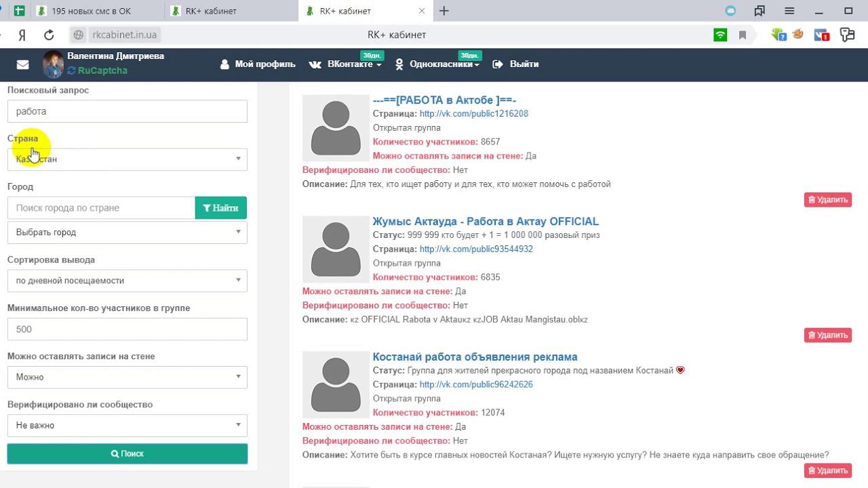Click the Yandex Я home icon

[x=22, y=35]
